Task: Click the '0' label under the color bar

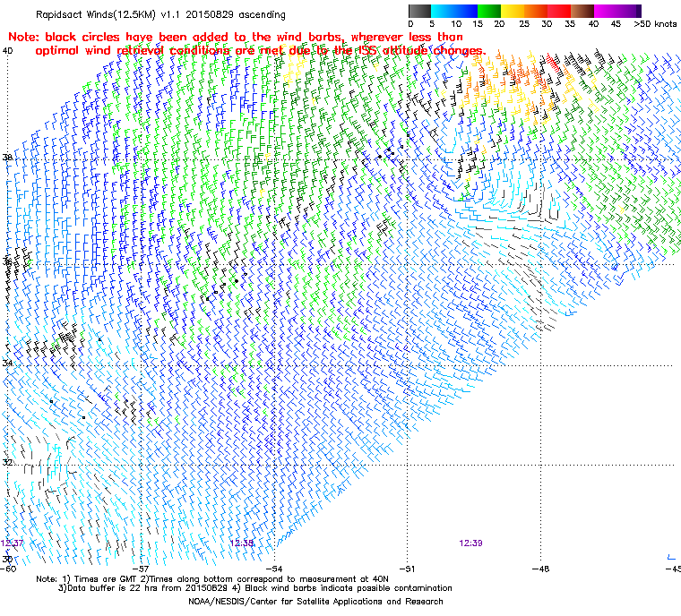Action: coord(410,24)
